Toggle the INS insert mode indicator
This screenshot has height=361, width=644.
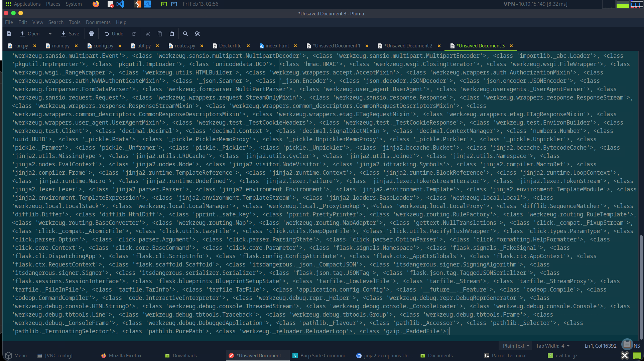(x=636, y=346)
